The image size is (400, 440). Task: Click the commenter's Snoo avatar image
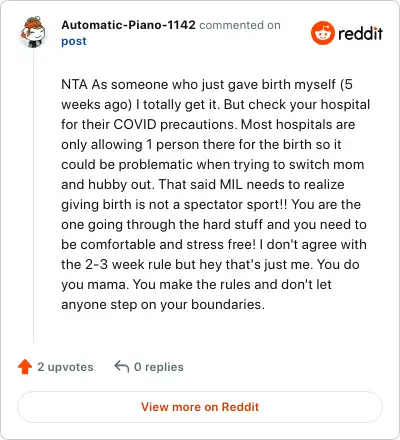33,32
